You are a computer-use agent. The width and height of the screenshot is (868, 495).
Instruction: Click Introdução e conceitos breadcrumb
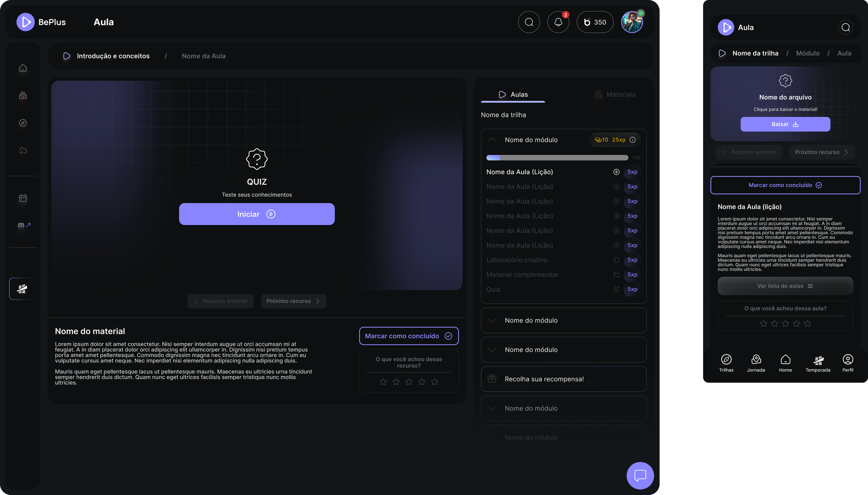coord(113,56)
